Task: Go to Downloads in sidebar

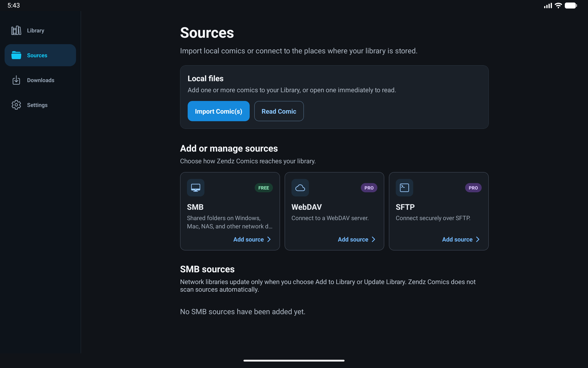Action: click(x=40, y=80)
